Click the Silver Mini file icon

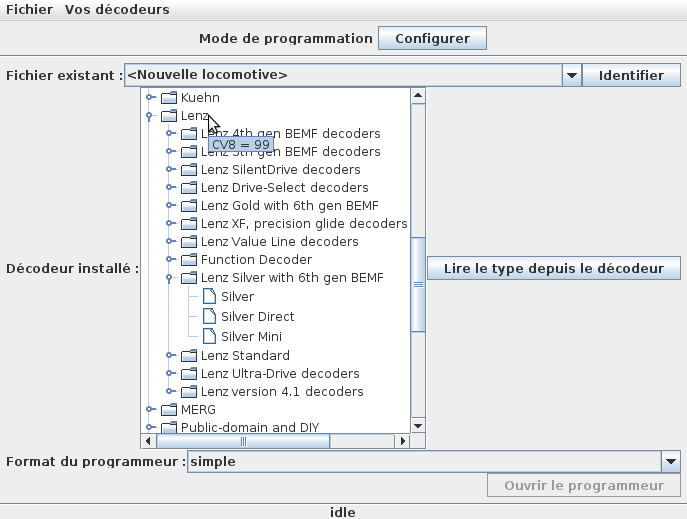pos(209,336)
